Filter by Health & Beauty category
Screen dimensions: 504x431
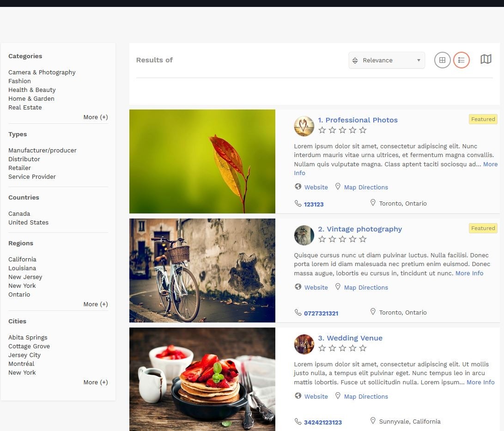pos(32,90)
